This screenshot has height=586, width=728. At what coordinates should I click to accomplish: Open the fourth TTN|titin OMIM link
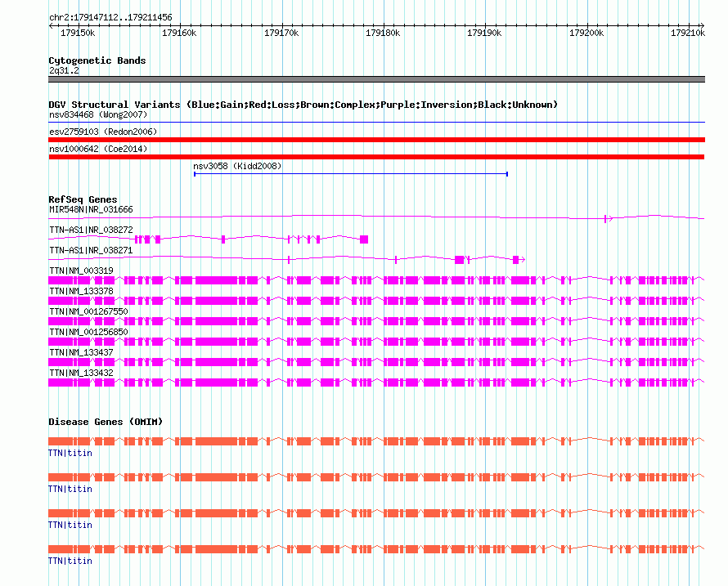click(70, 561)
